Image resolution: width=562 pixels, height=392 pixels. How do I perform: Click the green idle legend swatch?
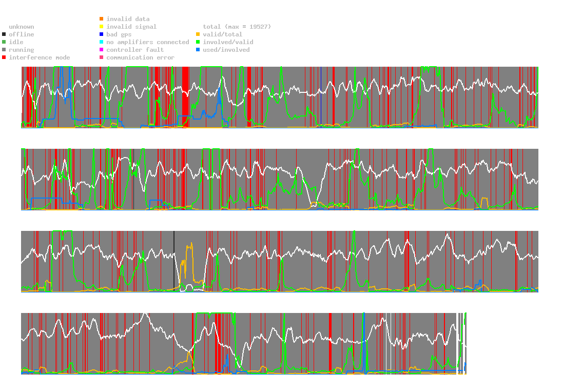[x=4, y=42]
